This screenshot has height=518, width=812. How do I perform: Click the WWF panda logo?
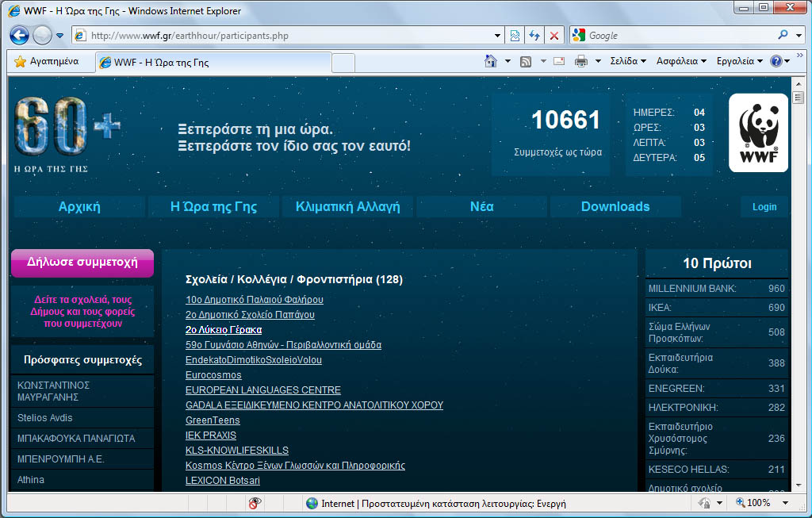(x=758, y=132)
